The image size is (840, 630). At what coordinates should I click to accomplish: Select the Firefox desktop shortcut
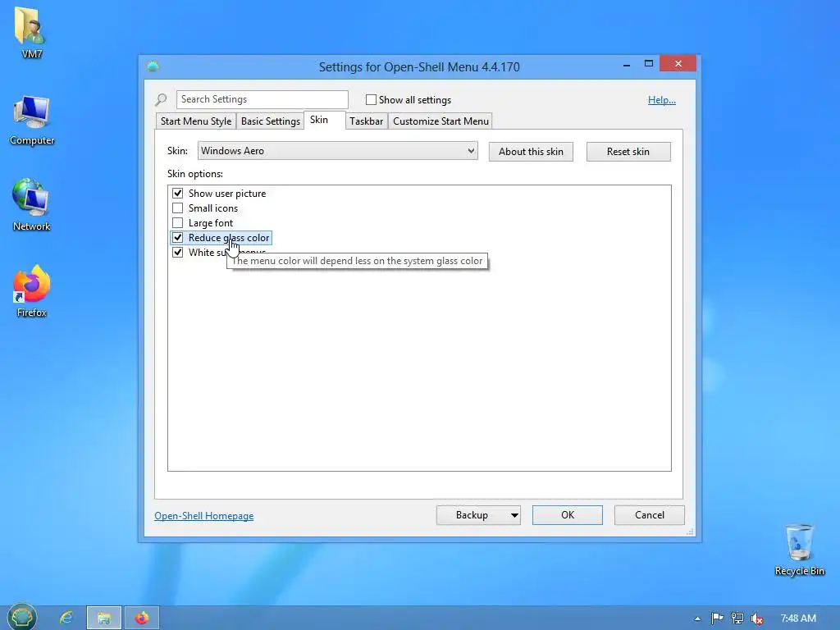[x=32, y=291]
